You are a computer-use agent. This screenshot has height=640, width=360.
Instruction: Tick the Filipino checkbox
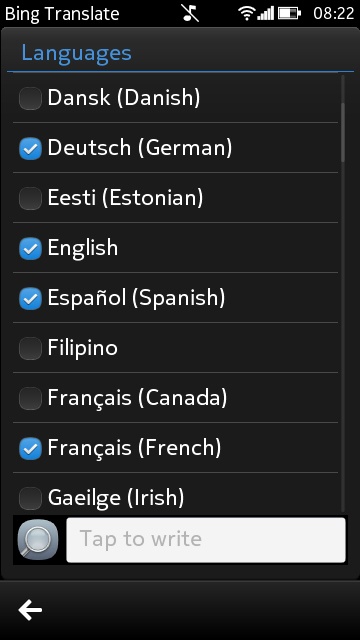pyautogui.click(x=30, y=349)
